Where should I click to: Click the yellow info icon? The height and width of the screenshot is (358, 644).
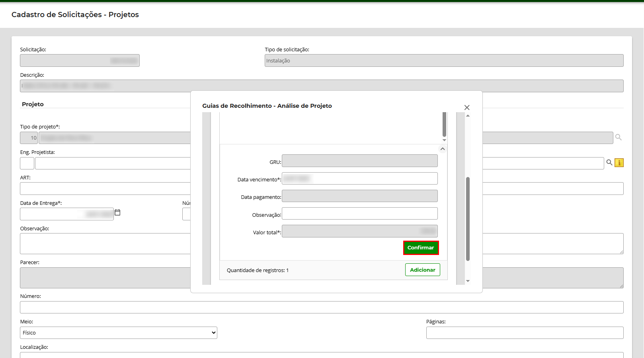click(x=619, y=163)
